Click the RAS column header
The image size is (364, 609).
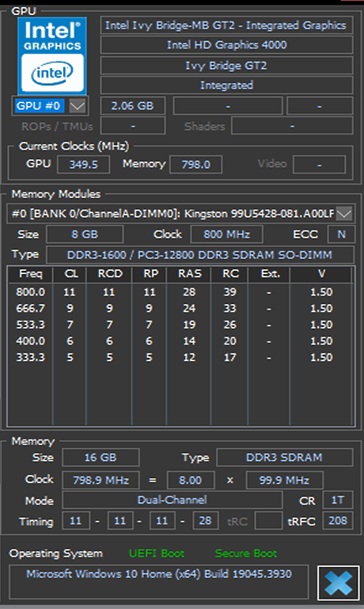coord(189,274)
